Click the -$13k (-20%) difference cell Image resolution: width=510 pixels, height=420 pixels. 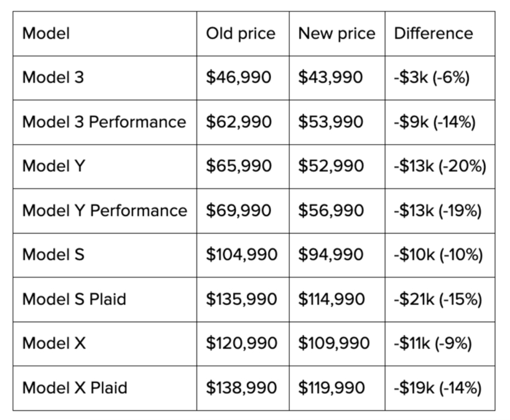440,166
